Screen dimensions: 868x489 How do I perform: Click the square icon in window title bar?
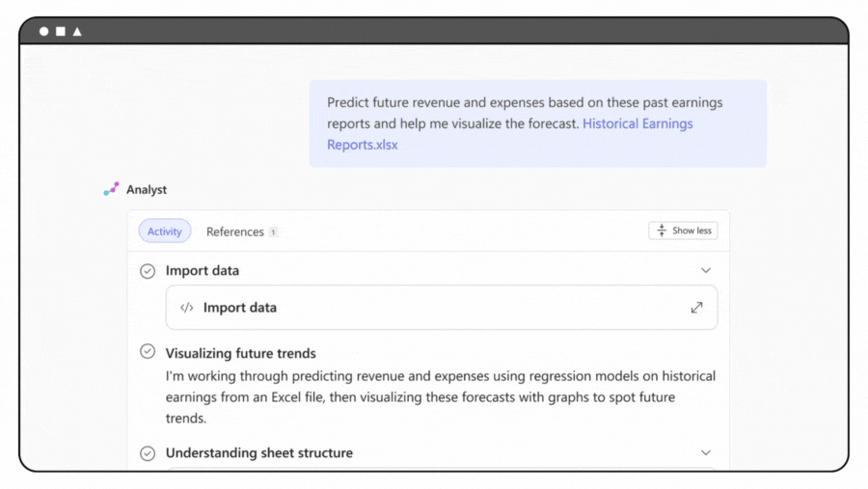pyautogui.click(x=61, y=32)
